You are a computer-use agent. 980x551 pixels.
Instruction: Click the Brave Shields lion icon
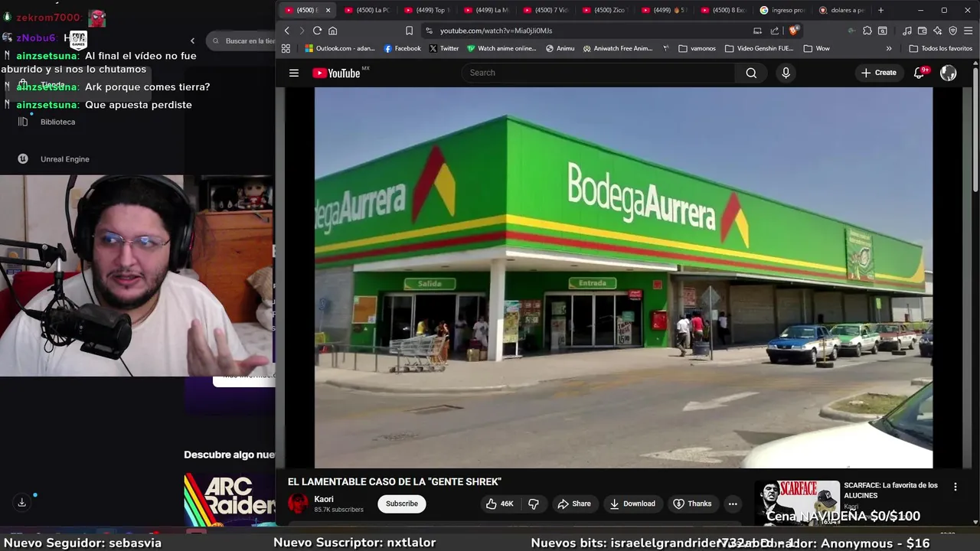[794, 31]
